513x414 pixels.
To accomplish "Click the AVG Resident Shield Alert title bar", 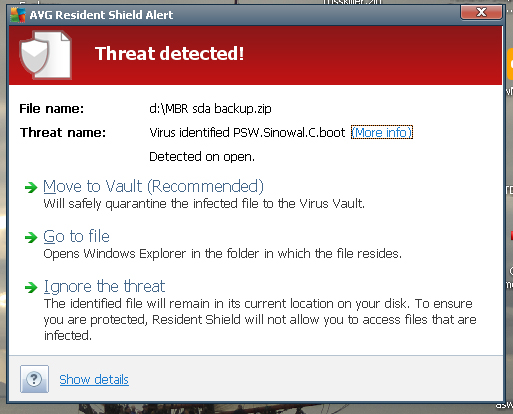I will pyautogui.click(x=233, y=15).
